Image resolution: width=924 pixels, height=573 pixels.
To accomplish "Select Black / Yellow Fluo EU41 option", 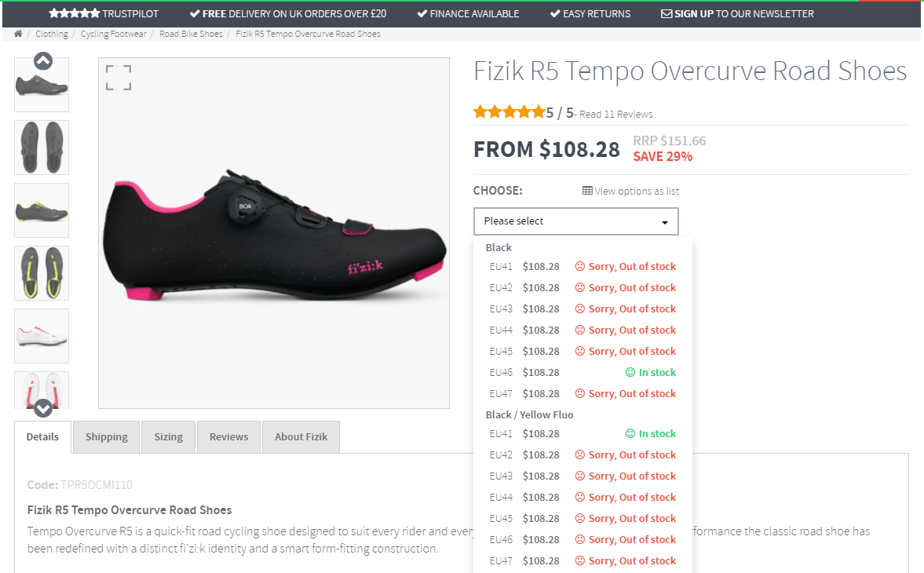I will pyautogui.click(x=583, y=433).
